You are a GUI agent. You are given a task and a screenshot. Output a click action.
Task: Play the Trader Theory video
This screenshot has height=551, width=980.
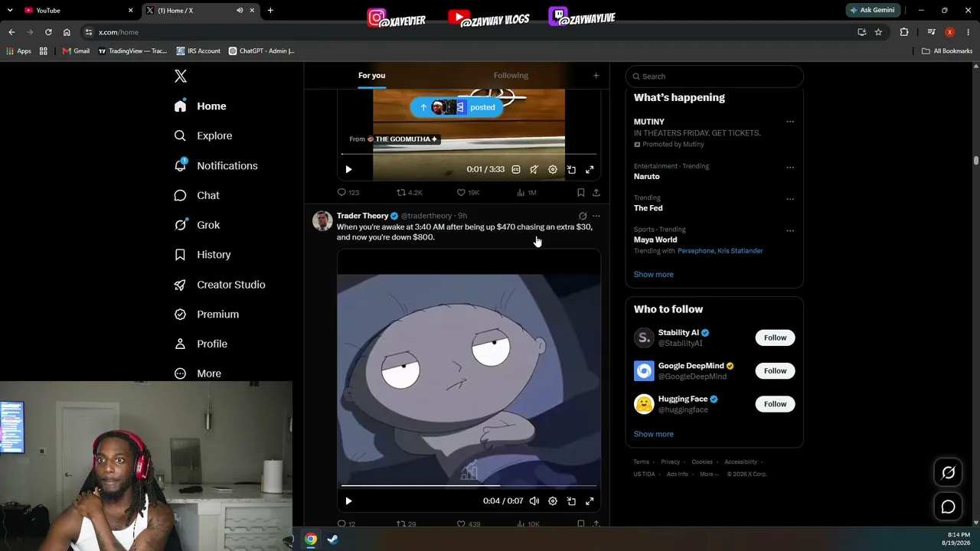coord(348,501)
